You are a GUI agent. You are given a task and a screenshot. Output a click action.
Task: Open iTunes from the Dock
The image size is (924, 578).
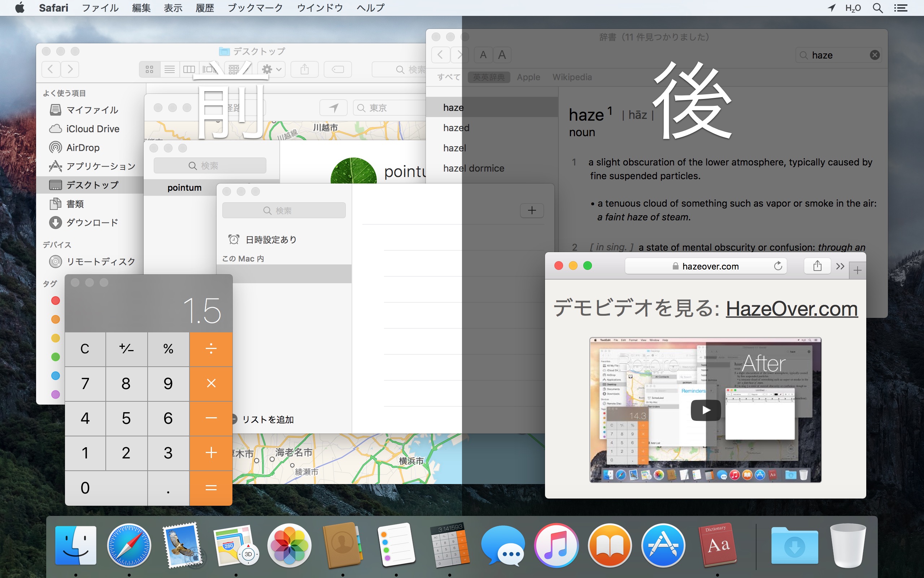[x=556, y=545]
